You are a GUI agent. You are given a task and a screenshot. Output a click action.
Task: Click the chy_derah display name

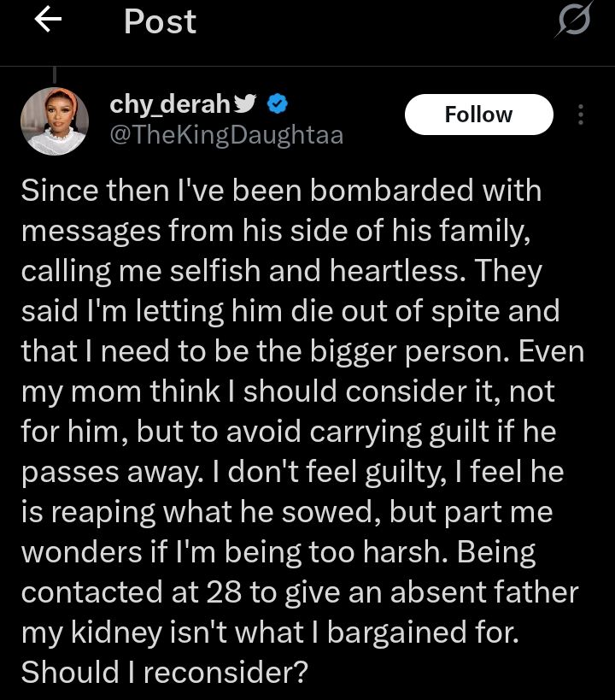pos(170,104)
